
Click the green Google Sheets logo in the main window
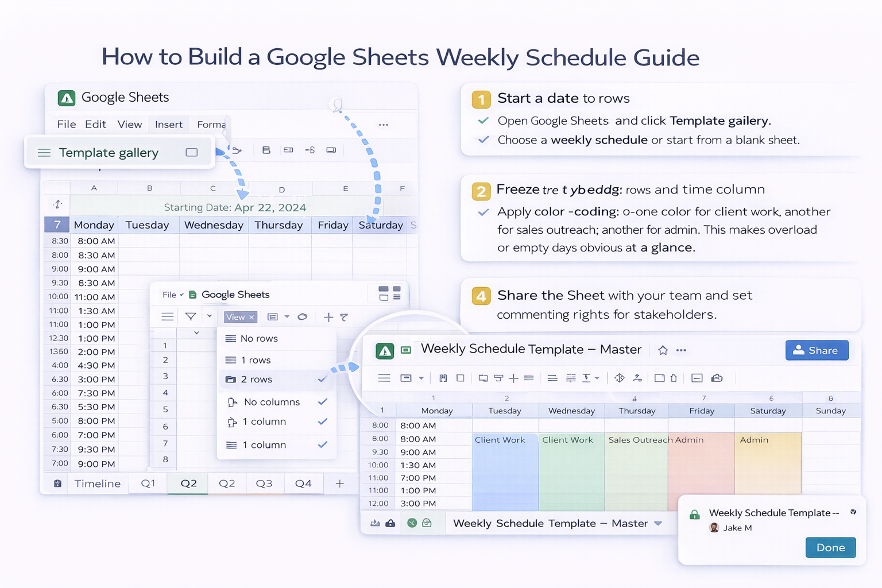[67, 98]
